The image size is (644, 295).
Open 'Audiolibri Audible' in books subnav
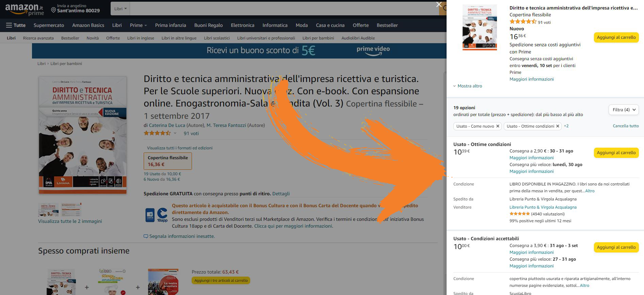click(x=358, y=38)
